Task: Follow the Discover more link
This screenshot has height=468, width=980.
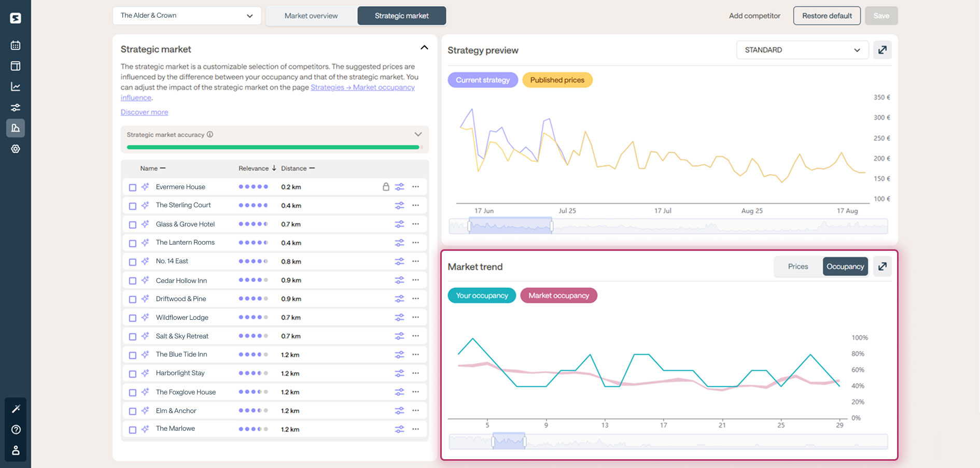Action: click(144, 112)
